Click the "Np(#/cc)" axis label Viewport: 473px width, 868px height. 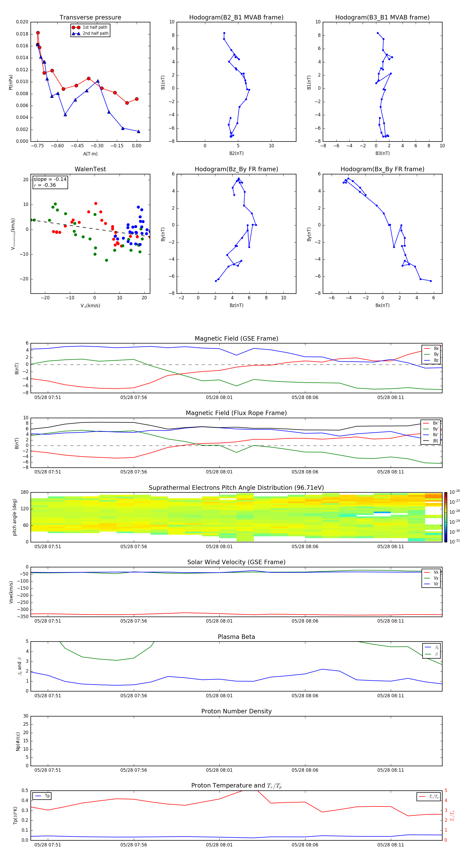click(18, 741)
